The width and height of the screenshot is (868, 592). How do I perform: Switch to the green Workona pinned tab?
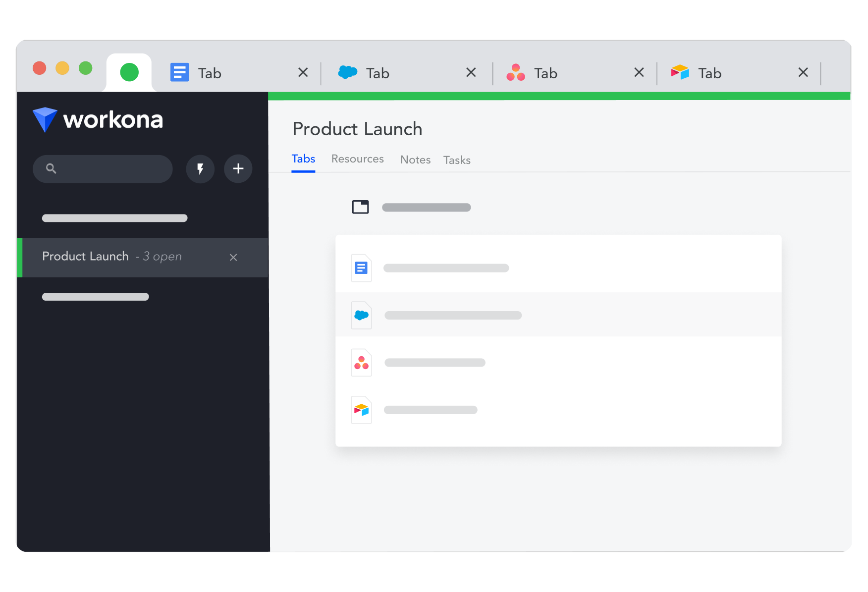(129, 72)
